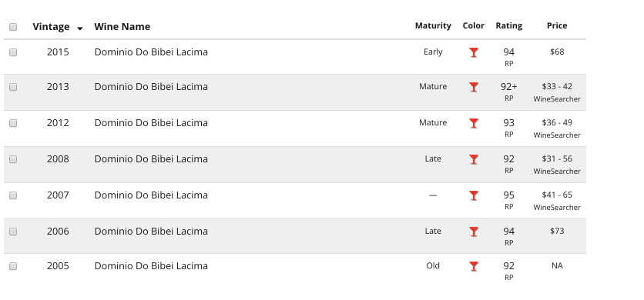This screenshot has height=300, width=644.
Task: Sort the table by Rating header
Action: (509, 26)
